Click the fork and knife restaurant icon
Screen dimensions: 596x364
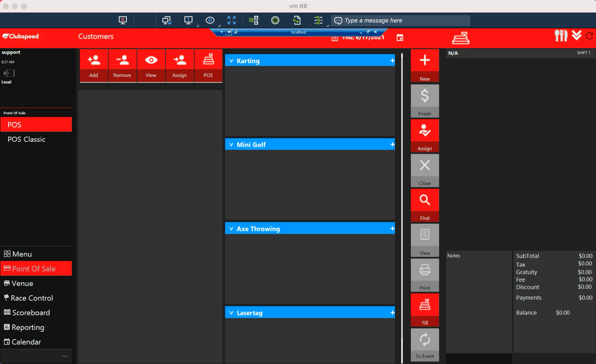[561, 36]
